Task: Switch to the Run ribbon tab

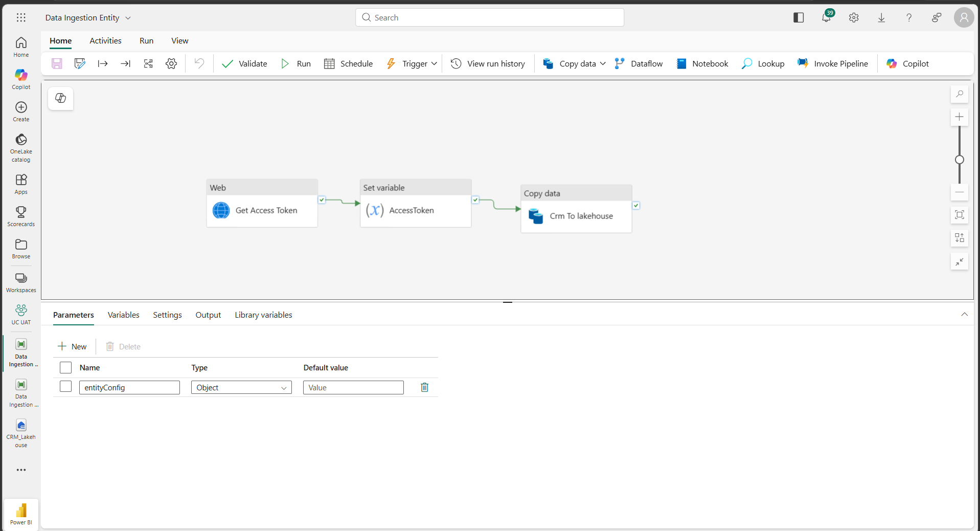Action: 146,41
